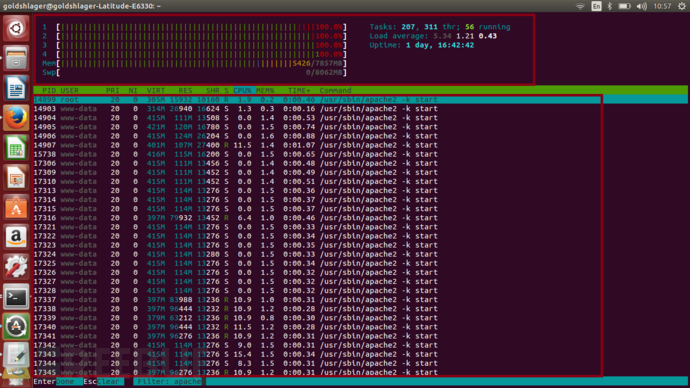Sort by the VIRT column header
Image resolution: width=690 pixels, height=388 pixels.
(156, 90)
